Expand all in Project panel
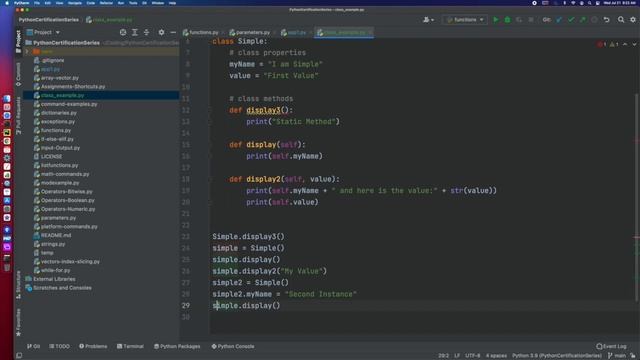Viewport: 640px width, 360px height. 135,32
